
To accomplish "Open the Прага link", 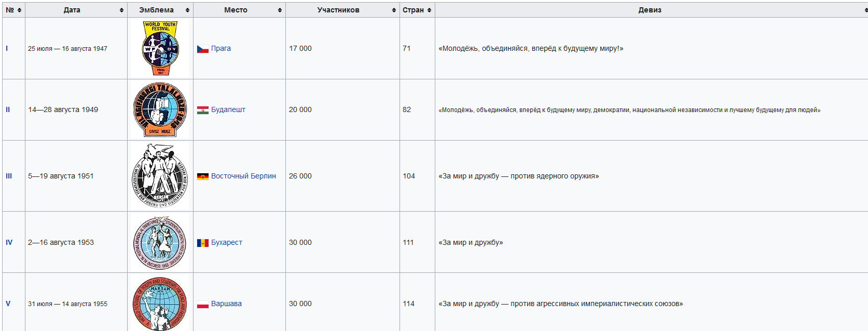I will 221,48.
